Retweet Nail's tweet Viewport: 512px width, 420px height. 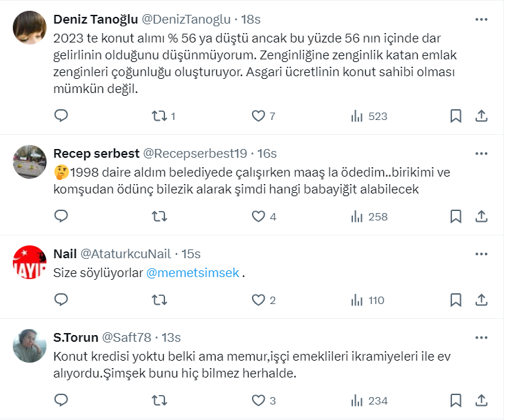(160, 300)
